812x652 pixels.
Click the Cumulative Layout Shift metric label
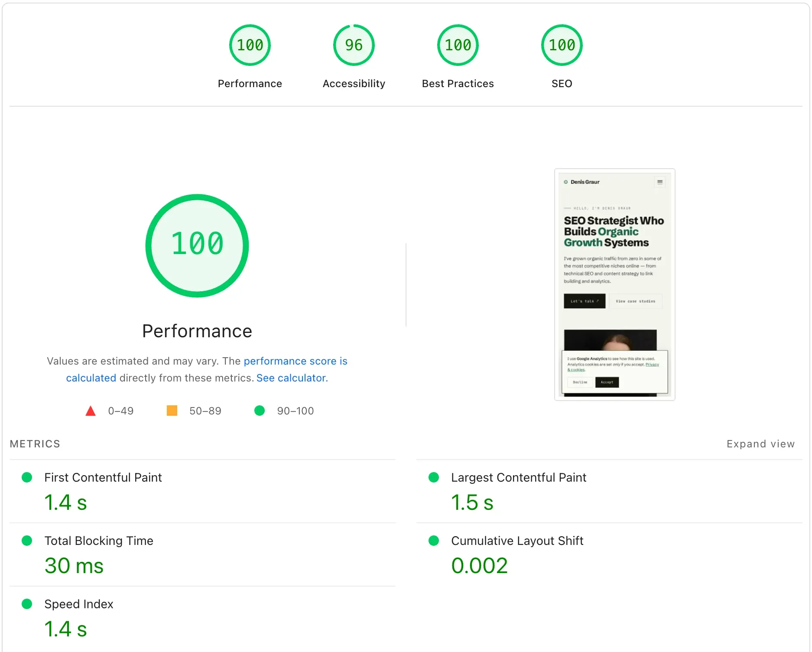coord(517,541)
